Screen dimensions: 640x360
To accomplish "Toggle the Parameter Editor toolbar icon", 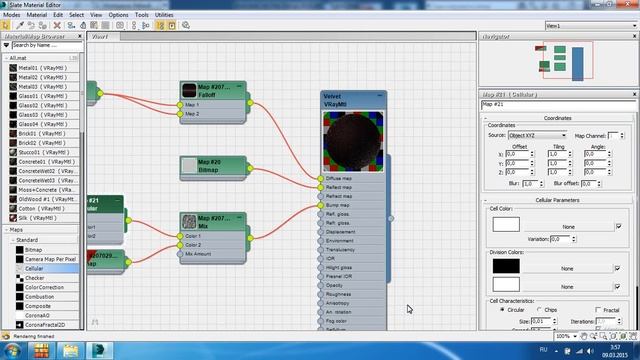I will [172, 25].
